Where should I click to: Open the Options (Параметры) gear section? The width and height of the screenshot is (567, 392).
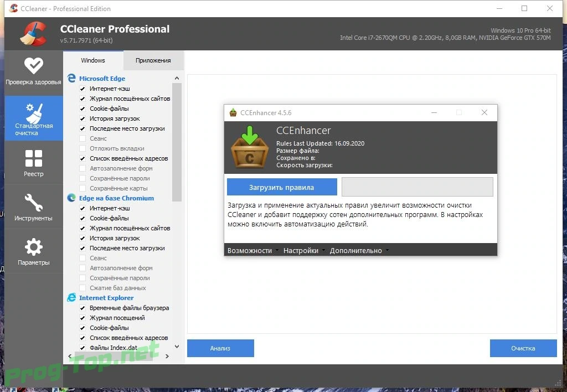tap(34, 252)
